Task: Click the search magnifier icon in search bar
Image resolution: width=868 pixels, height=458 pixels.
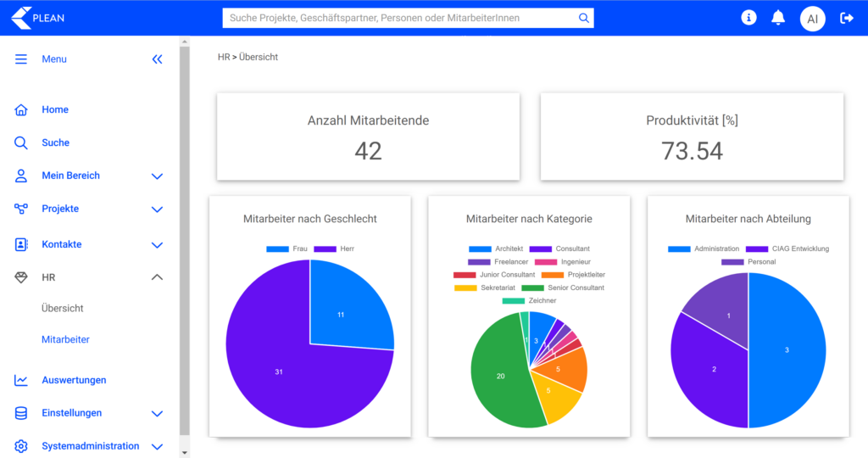Action: (x=583, y=18)
